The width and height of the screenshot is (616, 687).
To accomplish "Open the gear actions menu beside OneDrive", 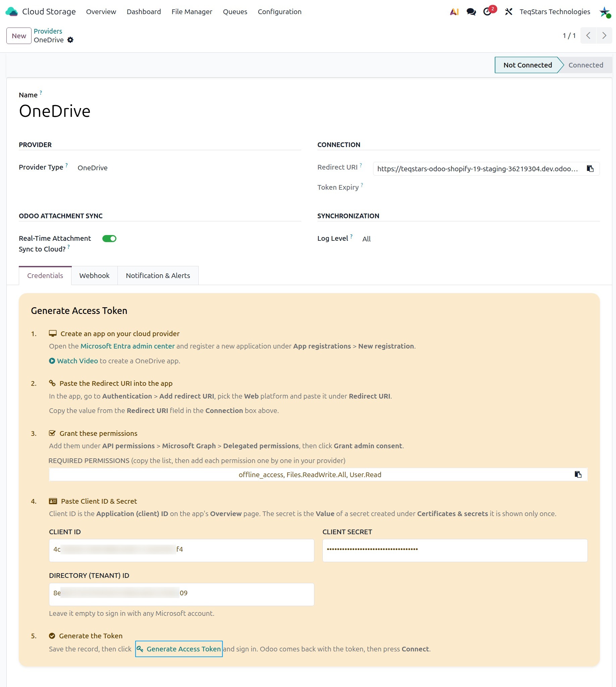I will click(70, 40).
